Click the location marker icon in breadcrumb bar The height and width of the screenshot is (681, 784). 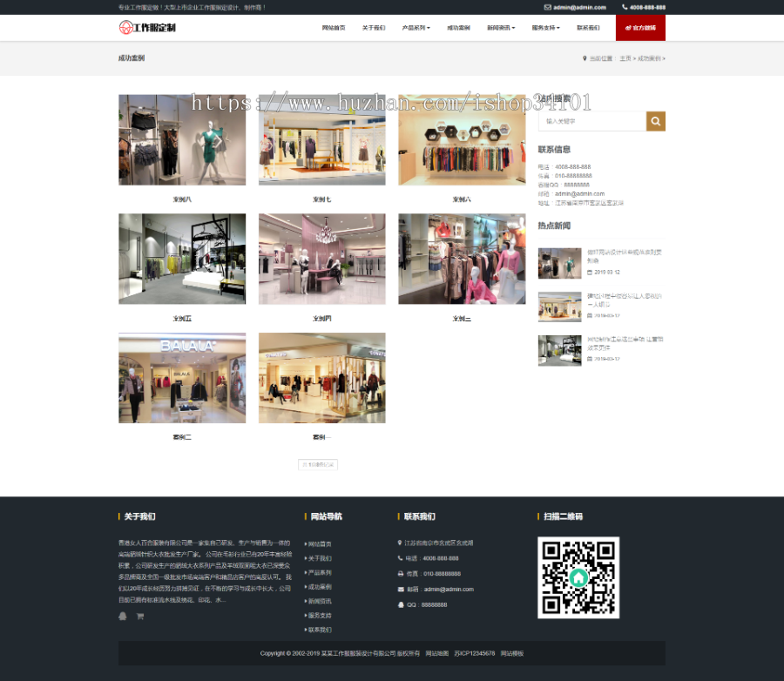pos(583,57)
